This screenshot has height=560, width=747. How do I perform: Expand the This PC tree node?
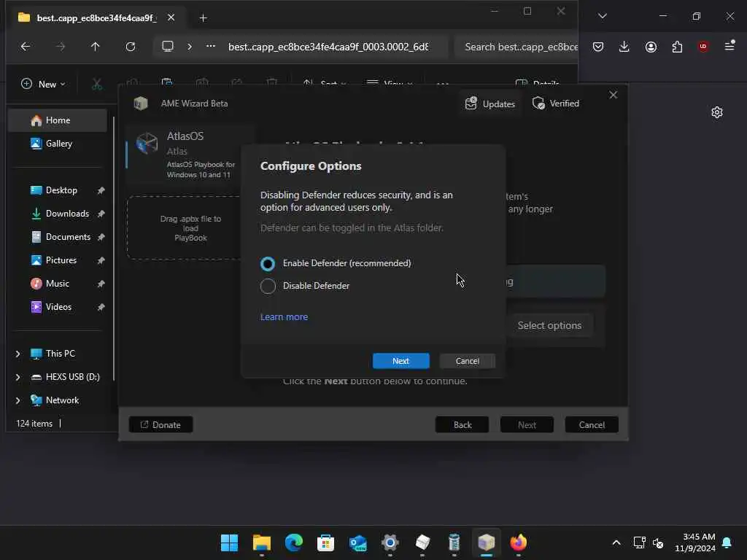(18, 354)
